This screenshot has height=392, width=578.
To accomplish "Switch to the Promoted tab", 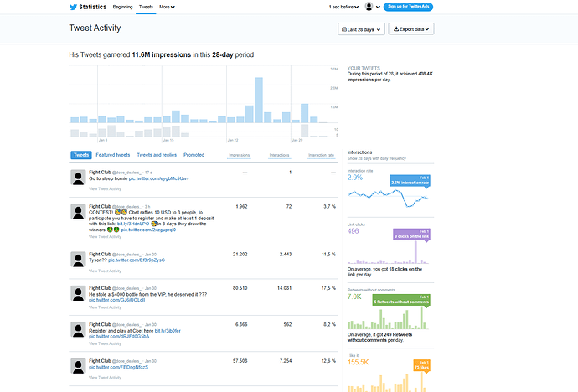I will (x=194, y=155).
